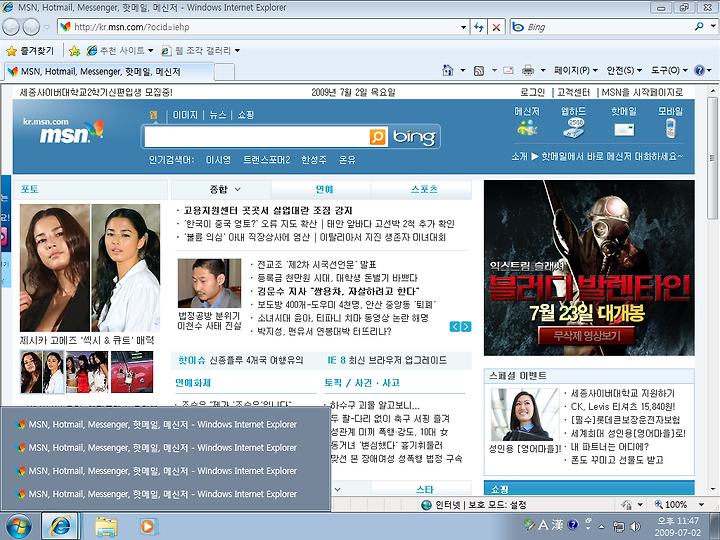Click the 세종사이버대학교 지원하기 link

point(623,393)
